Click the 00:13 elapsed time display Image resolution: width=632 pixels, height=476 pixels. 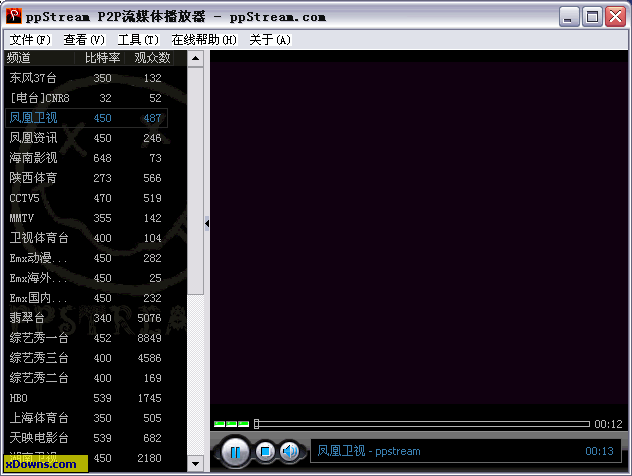click(x=599, y=451)
